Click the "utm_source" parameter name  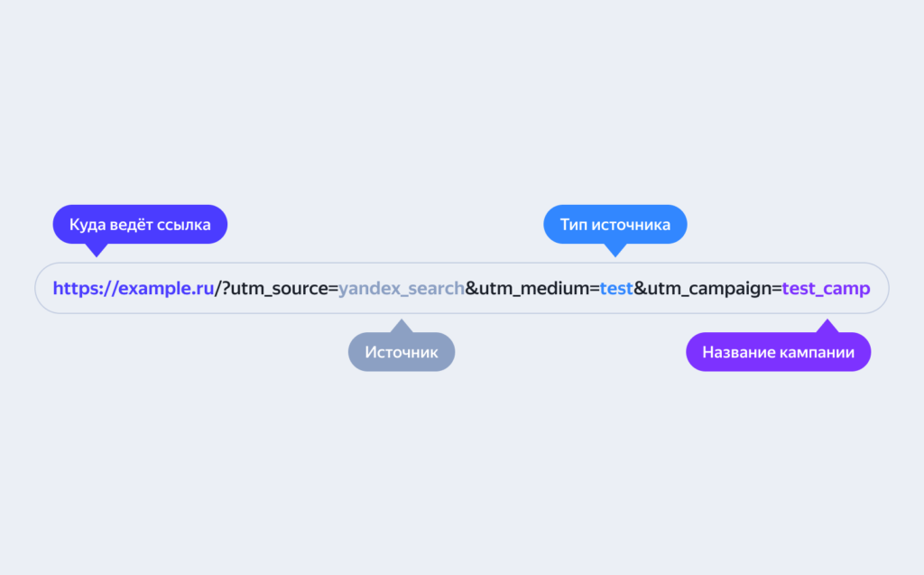click(279, 289)
